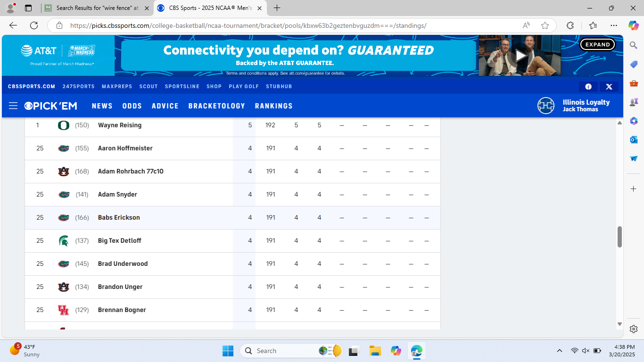
Task: Click the info icon in the sports navigation bar
Action: (x=588, y=86)
